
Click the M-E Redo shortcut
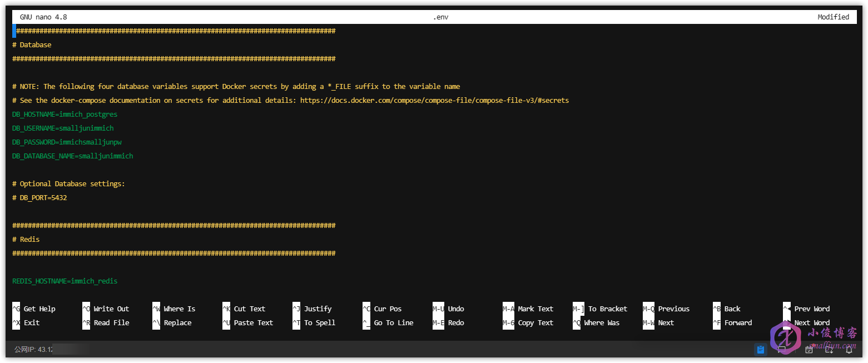point(448,323)
